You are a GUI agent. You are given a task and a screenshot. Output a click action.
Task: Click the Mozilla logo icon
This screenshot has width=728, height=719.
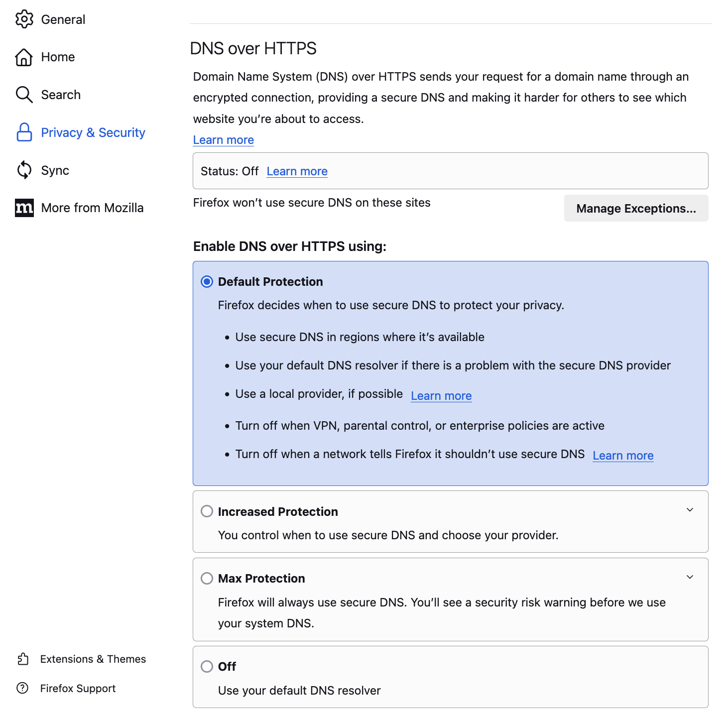[x=24, y=208]
